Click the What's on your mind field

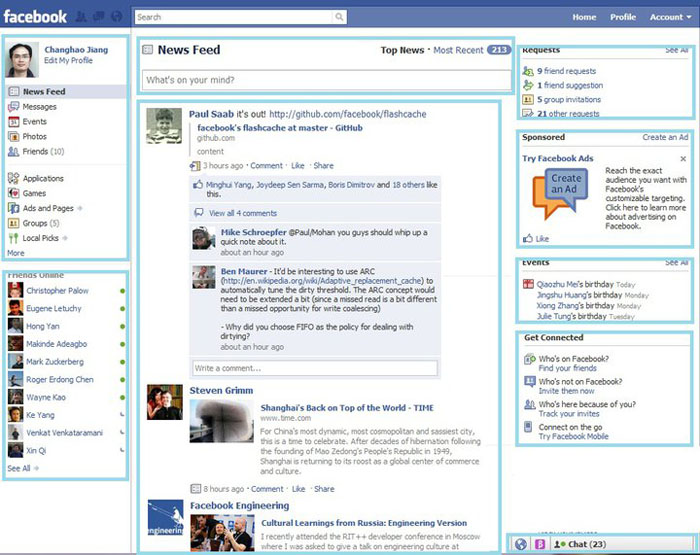click(326, 80)
